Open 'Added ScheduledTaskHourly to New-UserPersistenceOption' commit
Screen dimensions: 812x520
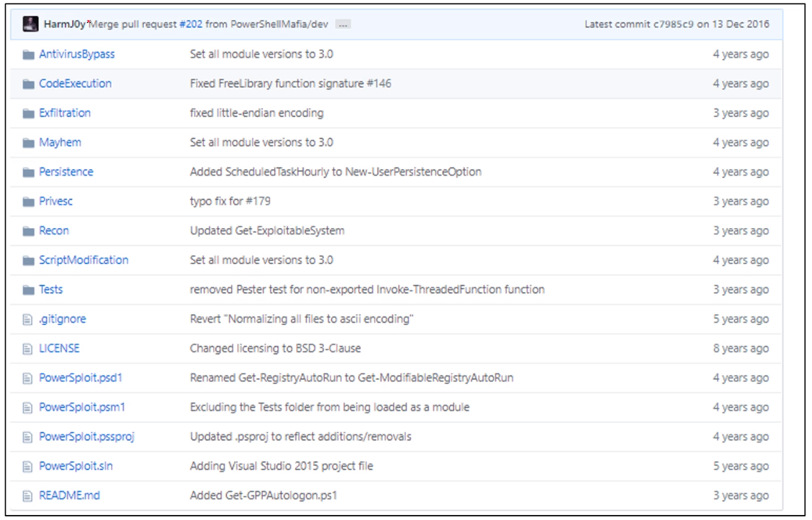(x=335, y=173)
